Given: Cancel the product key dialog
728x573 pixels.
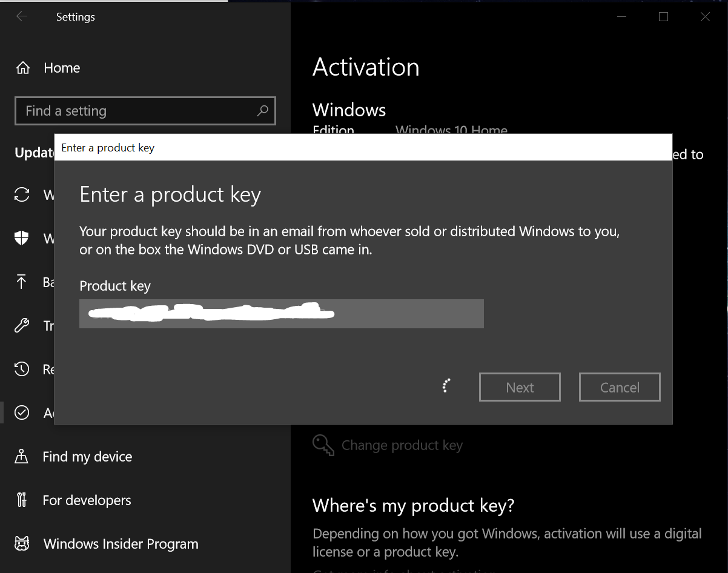Looking at the screenshot, I should pos(620,388).
